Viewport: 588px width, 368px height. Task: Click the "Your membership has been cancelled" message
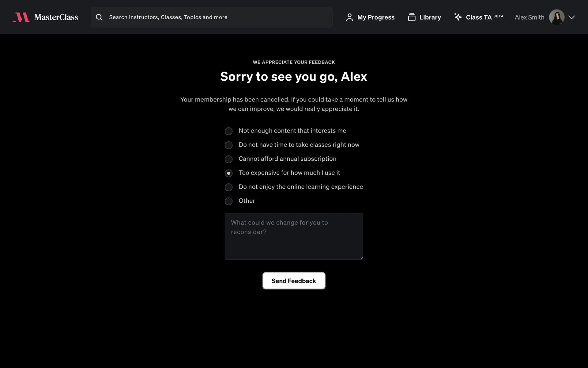(294, 104)
